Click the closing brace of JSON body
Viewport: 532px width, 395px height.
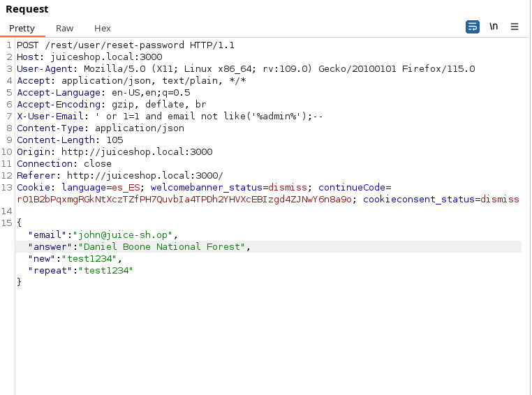coord(19,282)
